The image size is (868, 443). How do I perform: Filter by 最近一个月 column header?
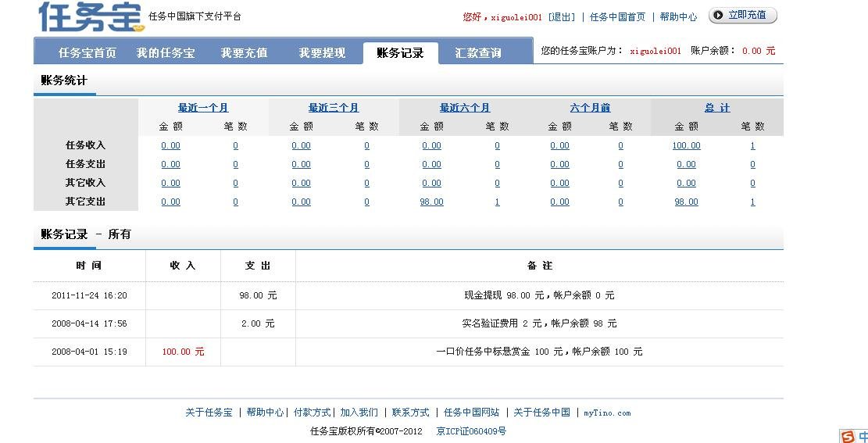203,108
